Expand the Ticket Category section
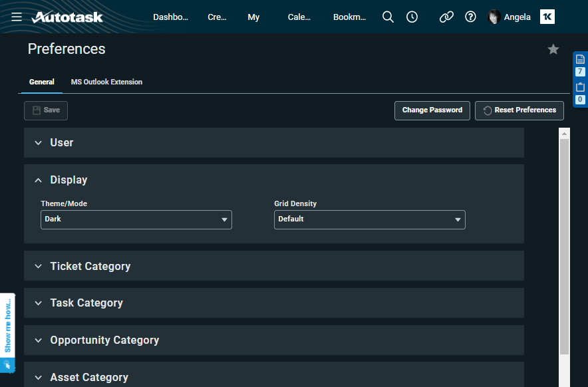The height and width of the screenshot is (387, 588). click(90, 266)
